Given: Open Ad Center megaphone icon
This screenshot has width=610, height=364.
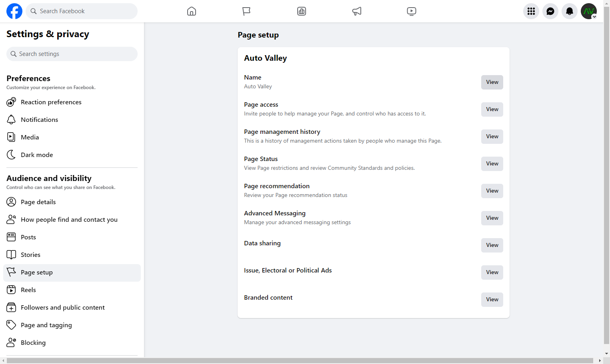Looking at the screenshot, I should [357, 11].
